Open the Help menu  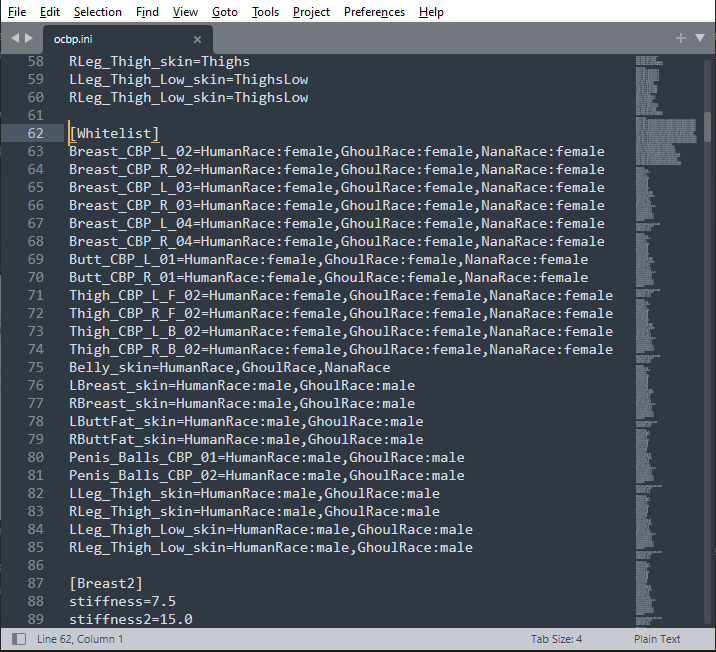[431, 12]
